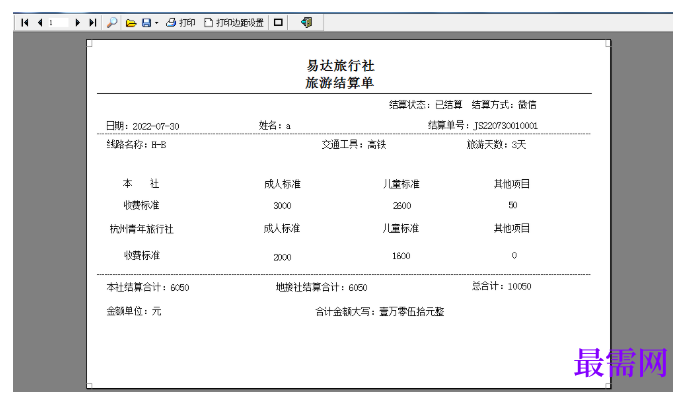Click the magnifier zoom icon
The height and width of the screenshot is (394, 686).
coord(112,22)
